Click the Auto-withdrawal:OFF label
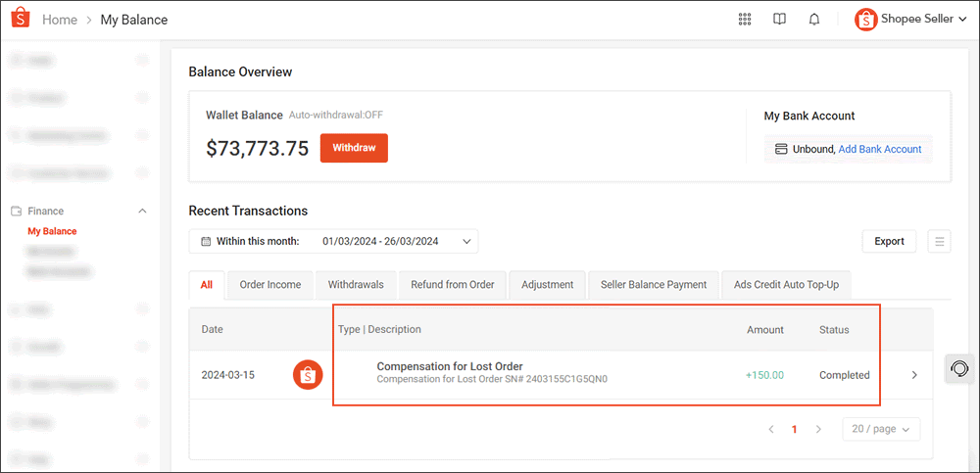This screenshot has width=980, height=473. (x=336, y=116)
